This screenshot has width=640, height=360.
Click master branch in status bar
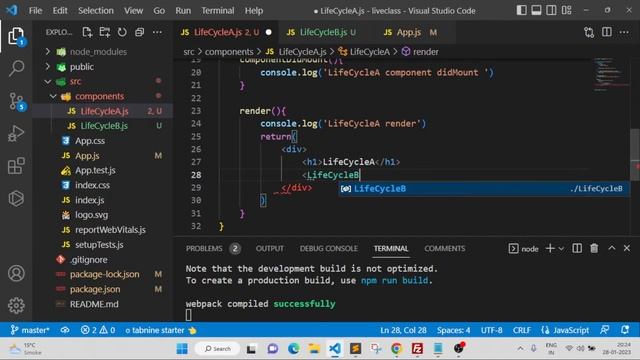tap(30, 330)
